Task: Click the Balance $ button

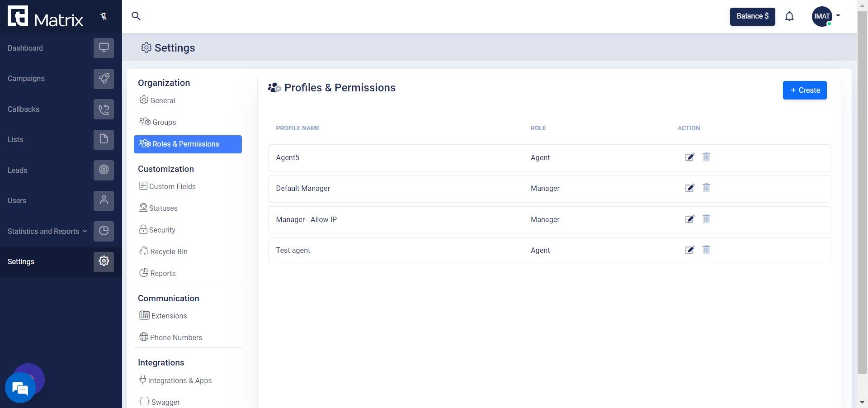Action: click(752, 17)
